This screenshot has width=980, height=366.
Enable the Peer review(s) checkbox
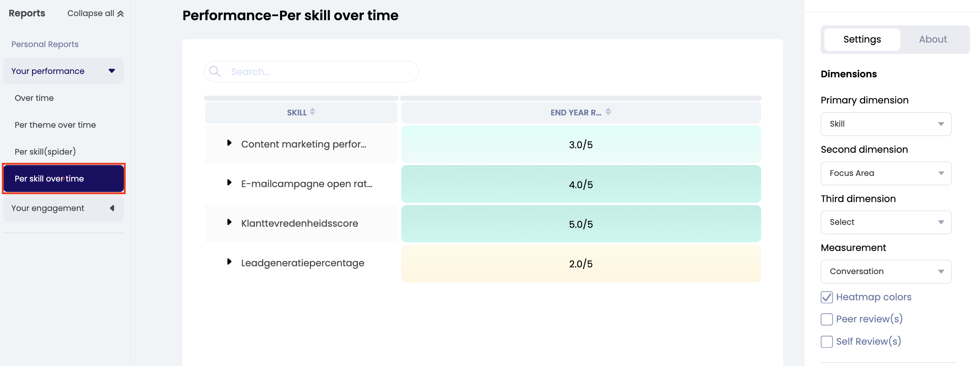click(x=826, y=319)
